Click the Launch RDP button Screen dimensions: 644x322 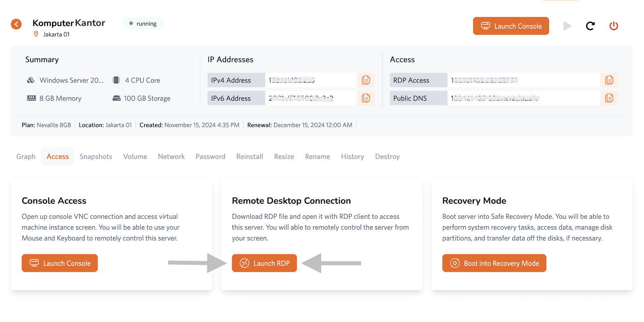(264, 263)
